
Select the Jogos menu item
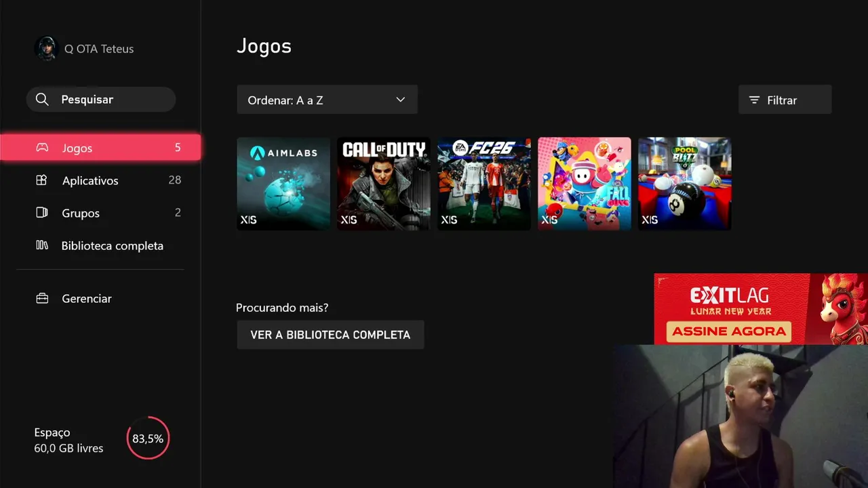click(100, 148)
